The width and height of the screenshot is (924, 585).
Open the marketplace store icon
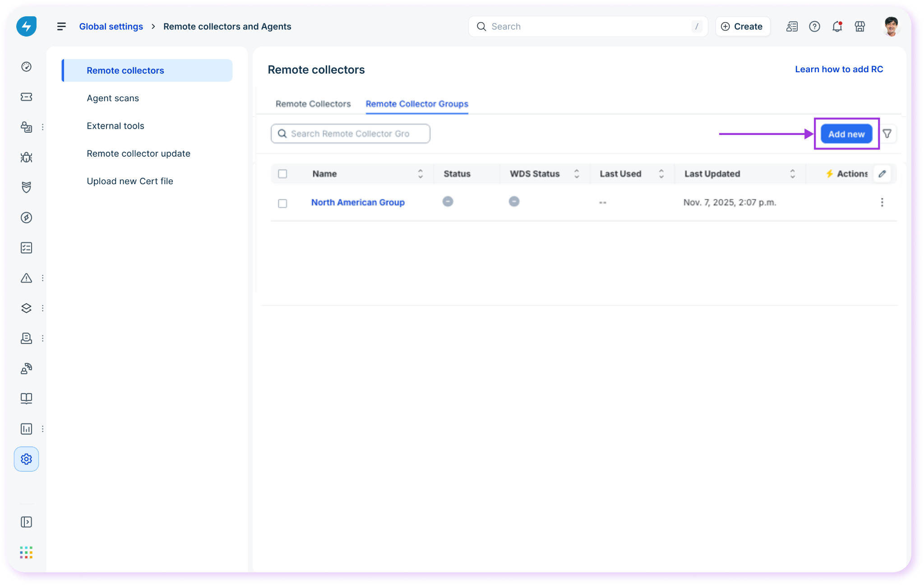tap(860, 27)
